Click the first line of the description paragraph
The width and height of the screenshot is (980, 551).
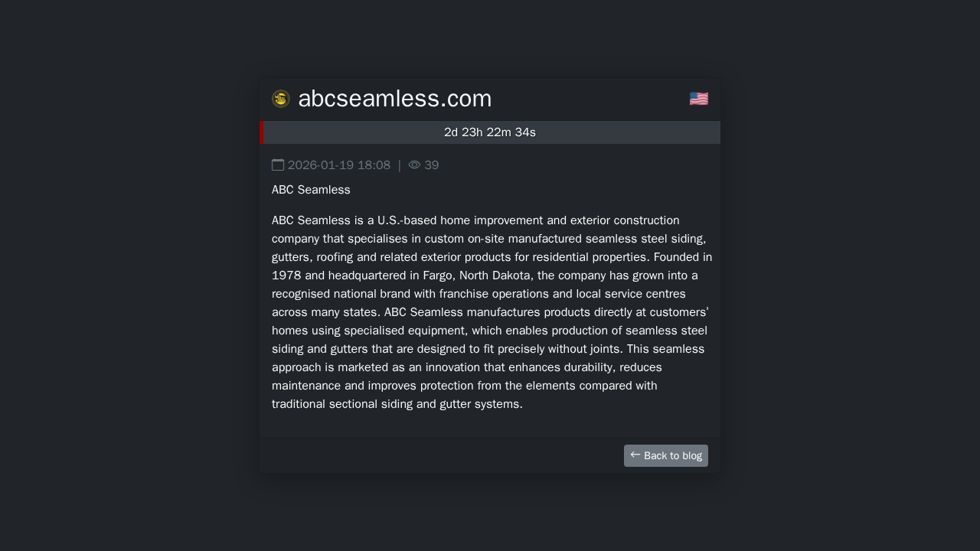click(x=475, y=220)
